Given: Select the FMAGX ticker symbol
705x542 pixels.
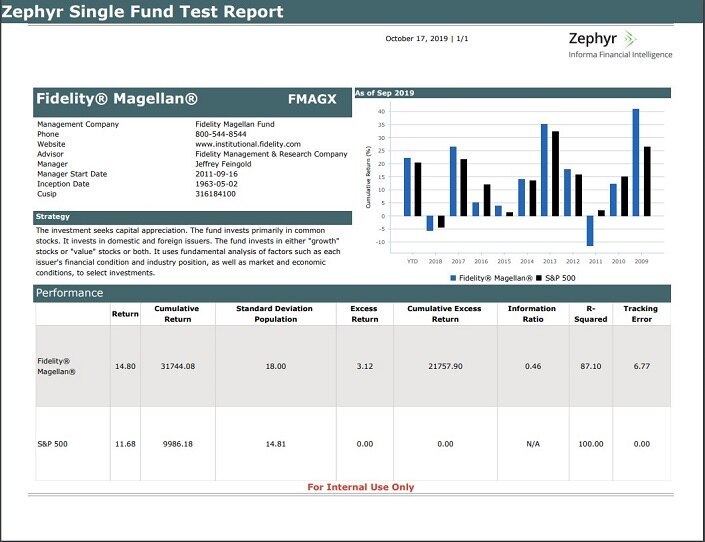Looking at the screenshot, I should (x=312, y=99).
